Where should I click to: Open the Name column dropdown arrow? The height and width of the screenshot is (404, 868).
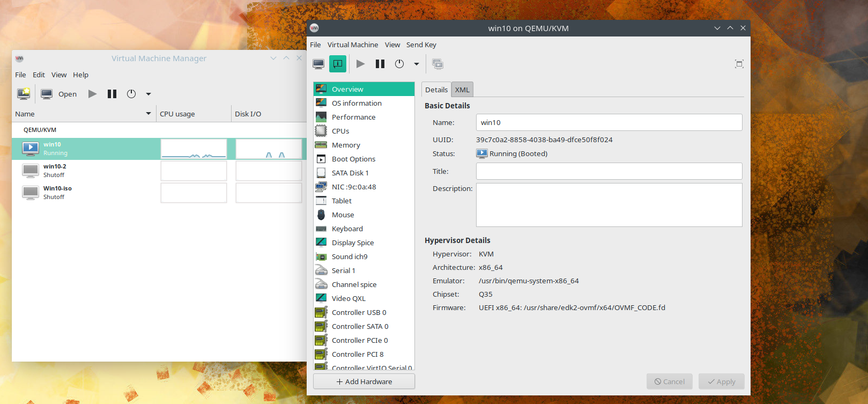(149, 114)
